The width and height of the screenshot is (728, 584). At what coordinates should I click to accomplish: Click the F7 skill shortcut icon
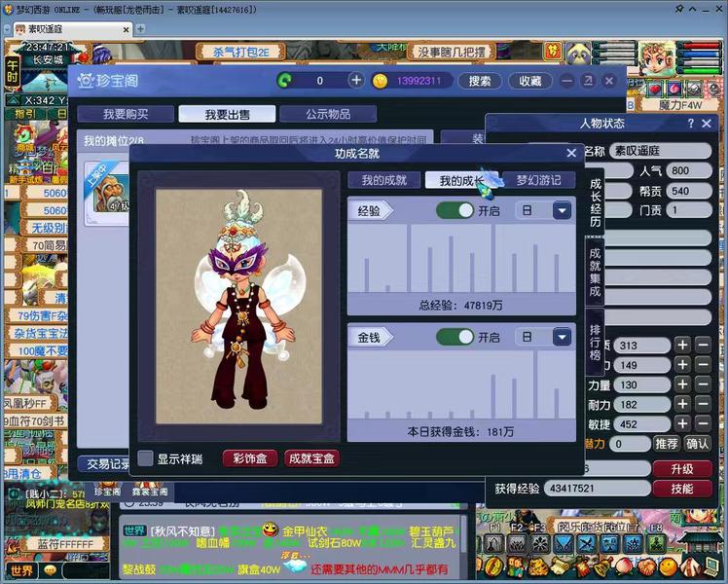[634, 544]
